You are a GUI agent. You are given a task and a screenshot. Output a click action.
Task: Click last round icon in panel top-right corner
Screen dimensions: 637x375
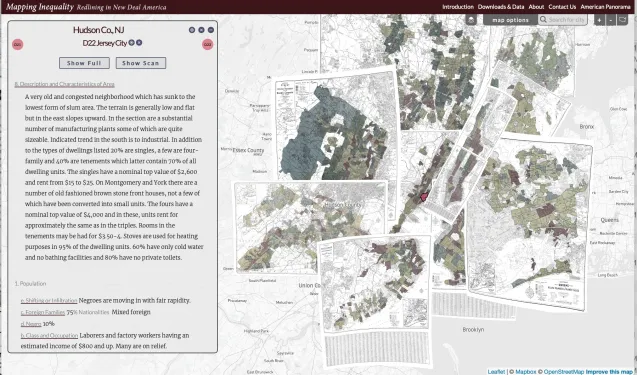(211, 30)
